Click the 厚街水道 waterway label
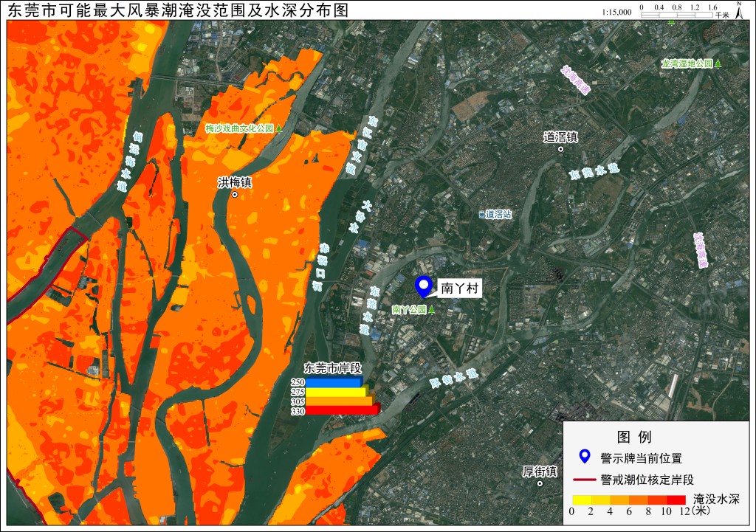756x532 pixels. [x=454, y=379]
